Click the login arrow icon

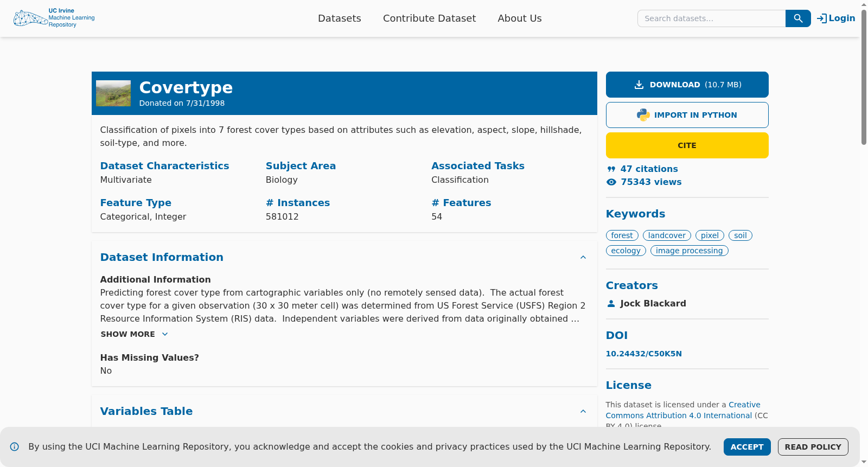[822, 18]
